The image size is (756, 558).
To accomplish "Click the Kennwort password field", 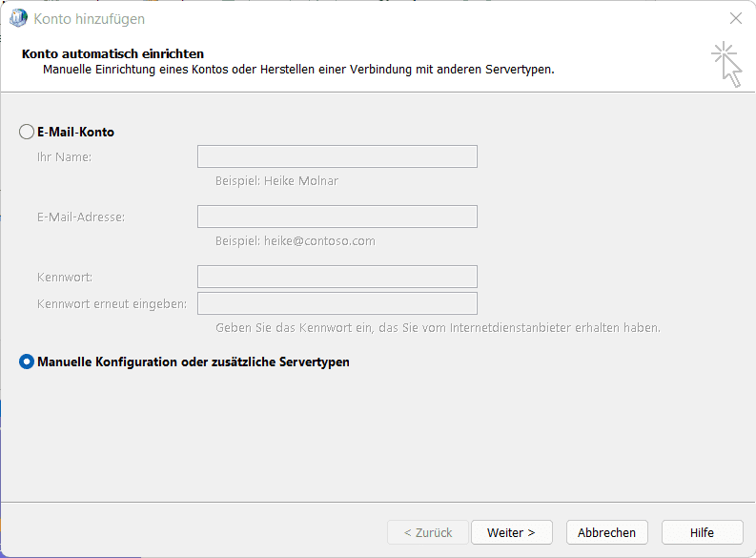I will click(337, 277).
